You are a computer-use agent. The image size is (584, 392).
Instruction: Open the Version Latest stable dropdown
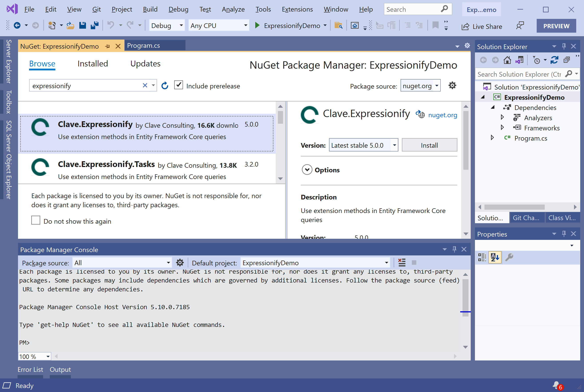click(394, 145)
